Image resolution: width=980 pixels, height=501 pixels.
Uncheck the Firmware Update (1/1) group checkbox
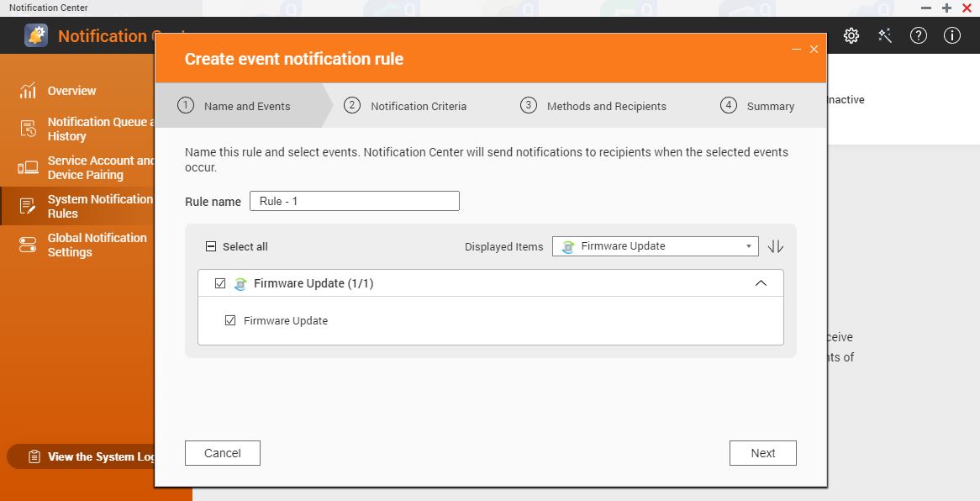coord(220,283)
